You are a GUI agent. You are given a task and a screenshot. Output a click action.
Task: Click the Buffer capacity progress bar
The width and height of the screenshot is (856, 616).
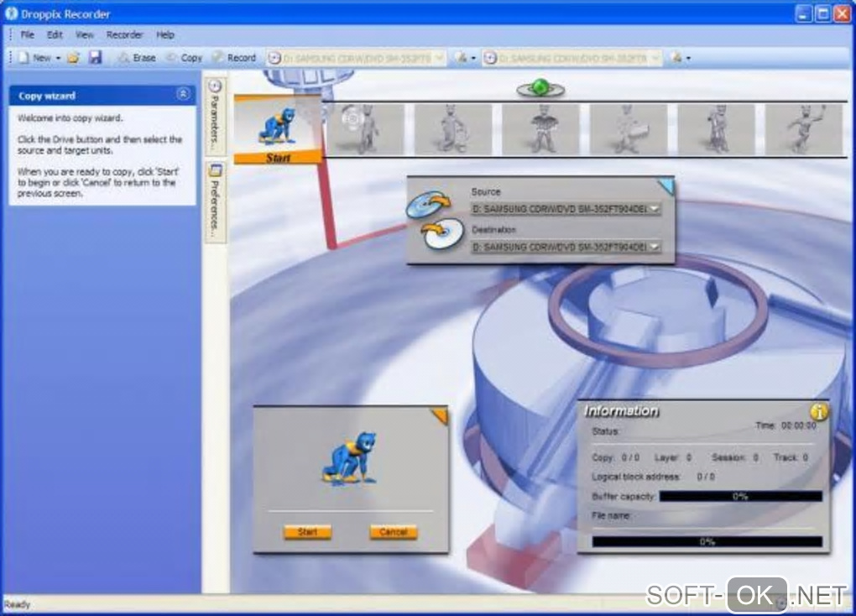741,496
